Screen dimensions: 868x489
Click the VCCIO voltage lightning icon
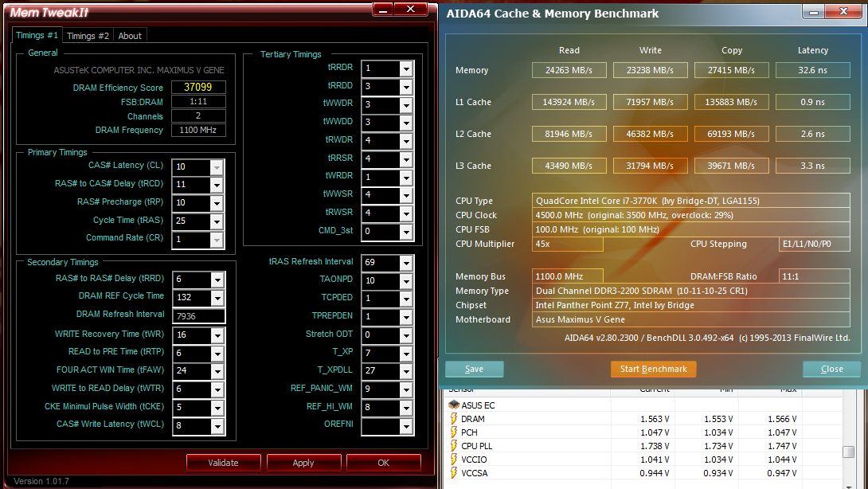pos(454,459)
